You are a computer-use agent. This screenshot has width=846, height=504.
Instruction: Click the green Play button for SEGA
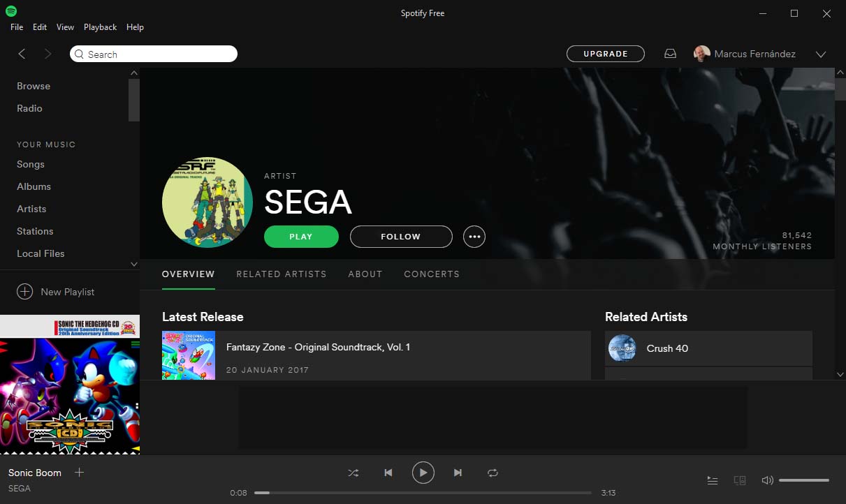pyautogui.click(x=301, y=237)
